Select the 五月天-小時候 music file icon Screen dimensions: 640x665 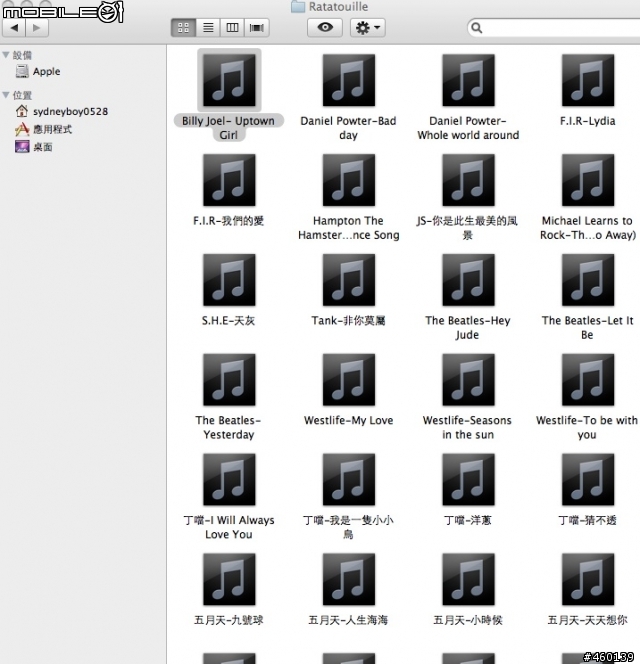click(468, 579)
